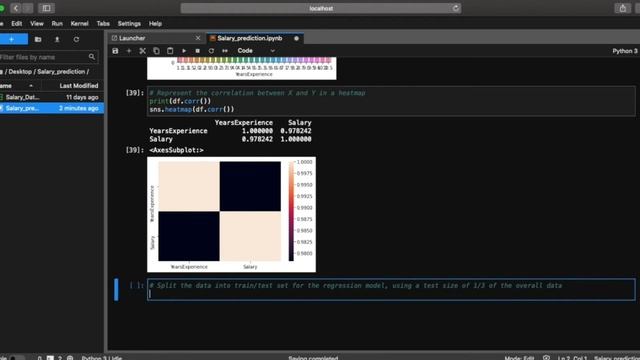This screenshot has width=640, height=360.
Task: Click the <AxesSubplot:> output text
Action: [x=176, y=150]
